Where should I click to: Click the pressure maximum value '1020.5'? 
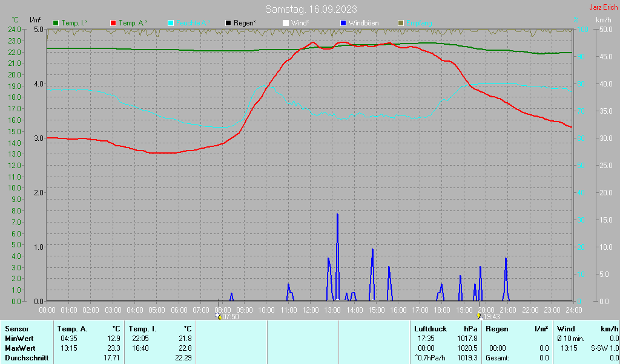[x=467, y=348]
